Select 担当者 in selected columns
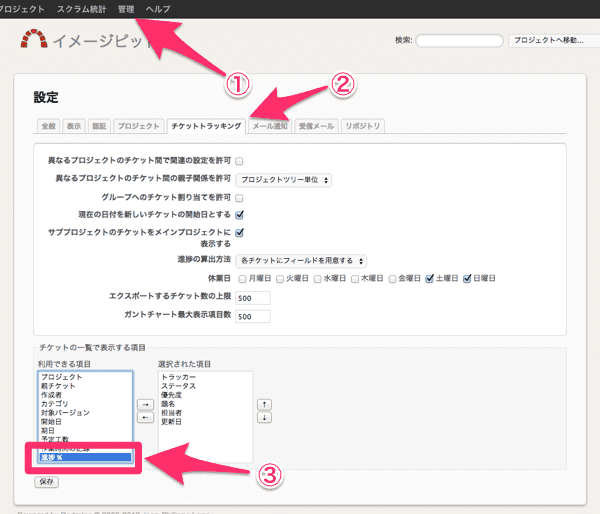This screenshot has height=514, width=600. 205,413
